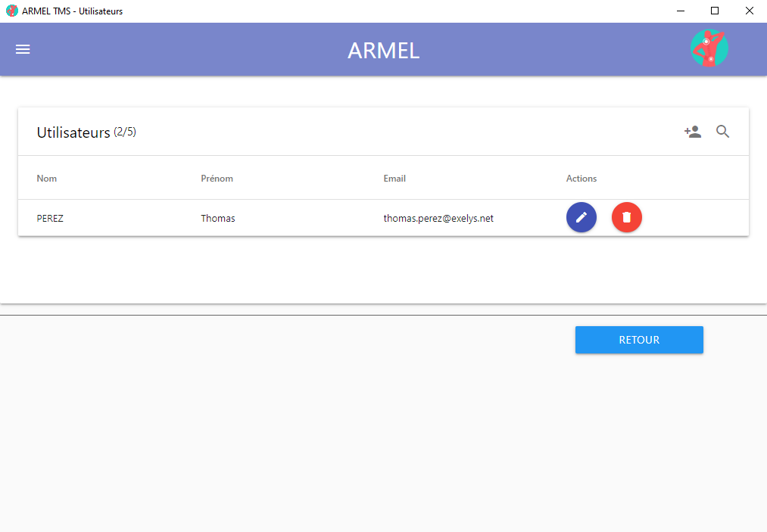Click the ARMEL header title
Viewport: 767px width, 532px height.
click(383, 50)
